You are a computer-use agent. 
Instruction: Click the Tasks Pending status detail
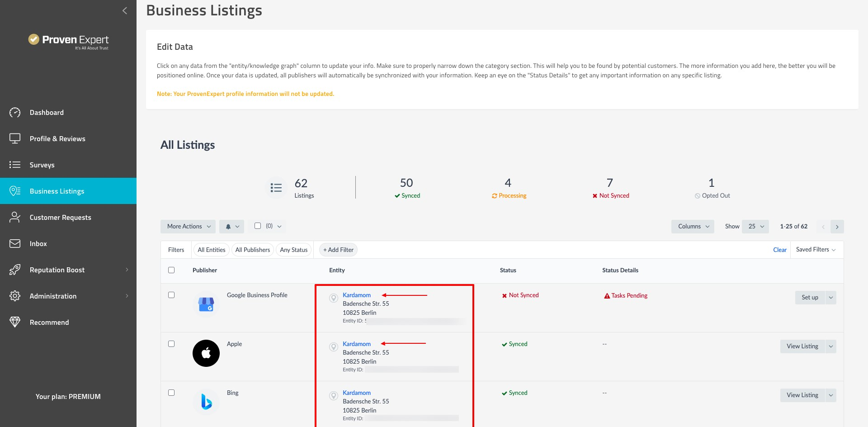click(x=626, y=296)
